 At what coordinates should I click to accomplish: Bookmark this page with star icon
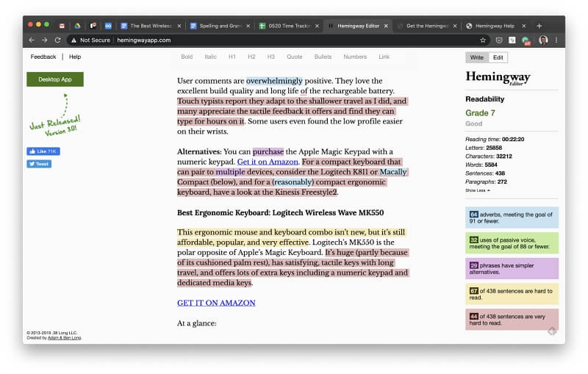(483, 40)
